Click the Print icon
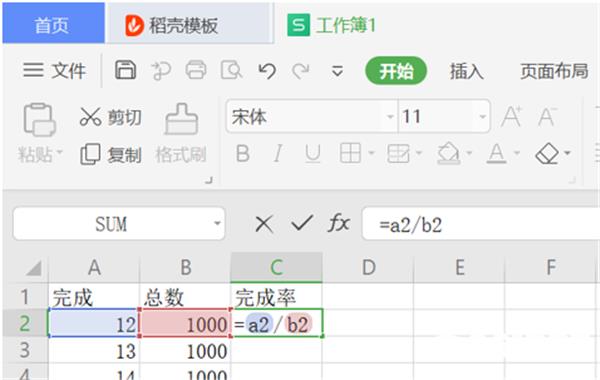Screen dimensions: 600x380 tap(196, 70)
